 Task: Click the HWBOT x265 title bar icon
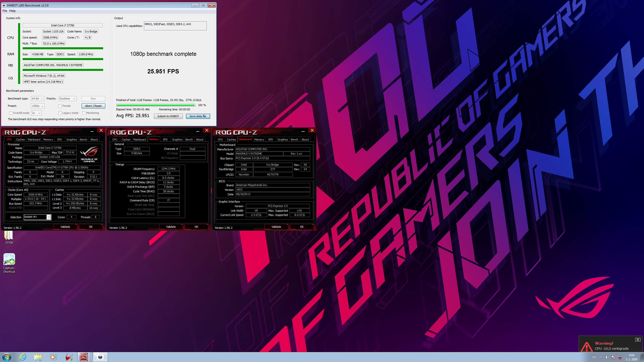tap(4, 5)
